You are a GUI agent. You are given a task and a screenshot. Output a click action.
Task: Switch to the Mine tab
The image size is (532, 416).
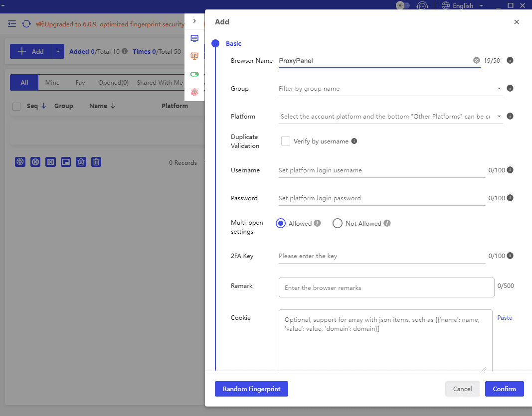[x=52, y=83]
